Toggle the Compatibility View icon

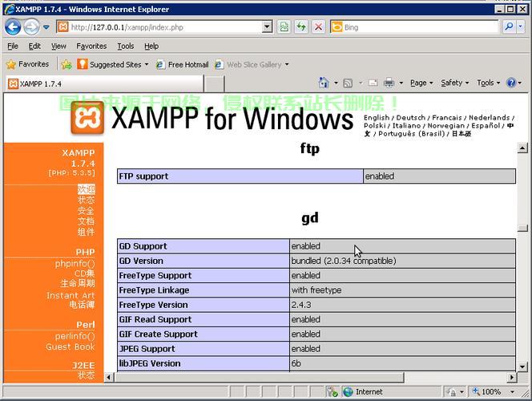[x=284, y=27]
